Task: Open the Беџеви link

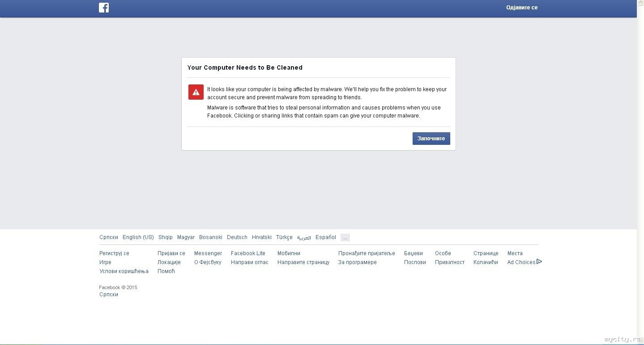Action: pyautogui.click(x=414, y=253)
